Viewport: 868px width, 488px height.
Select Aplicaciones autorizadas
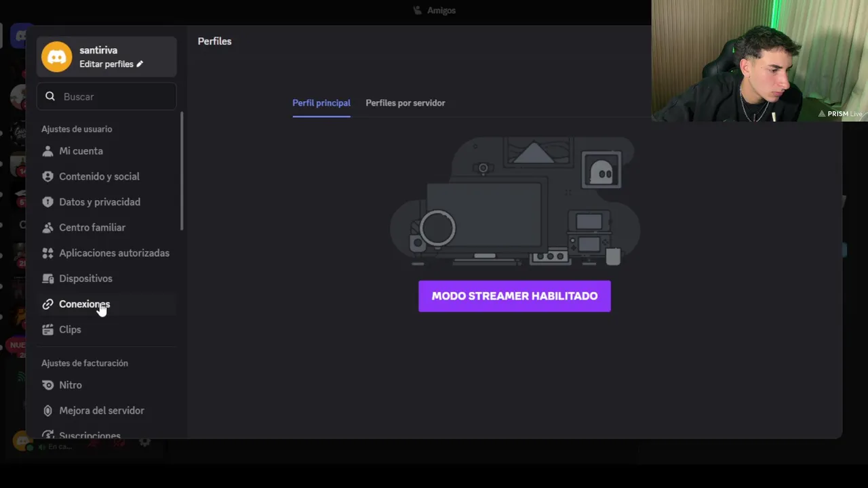pyautogui.click(x=107, y=253)
